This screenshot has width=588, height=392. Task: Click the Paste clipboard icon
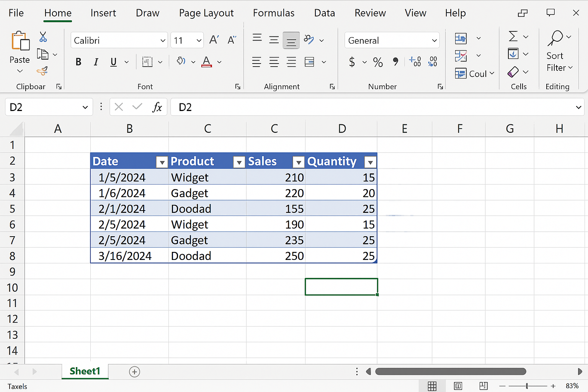click(20, 41)
